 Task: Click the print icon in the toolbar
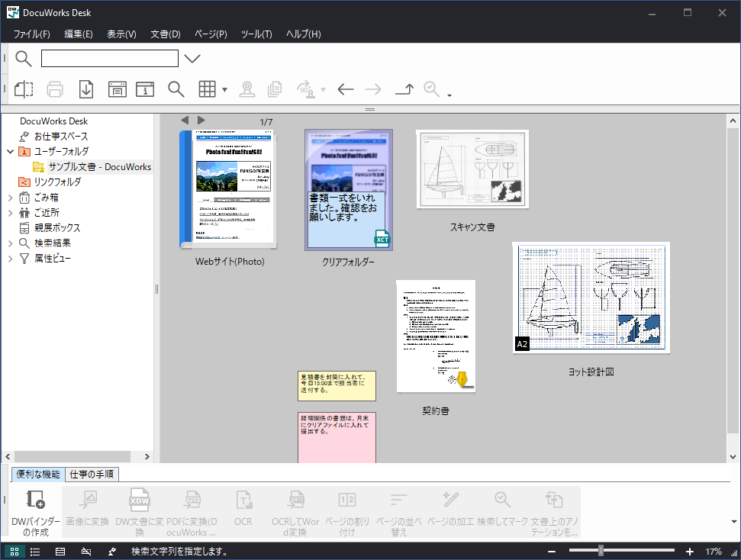[54, 89]
